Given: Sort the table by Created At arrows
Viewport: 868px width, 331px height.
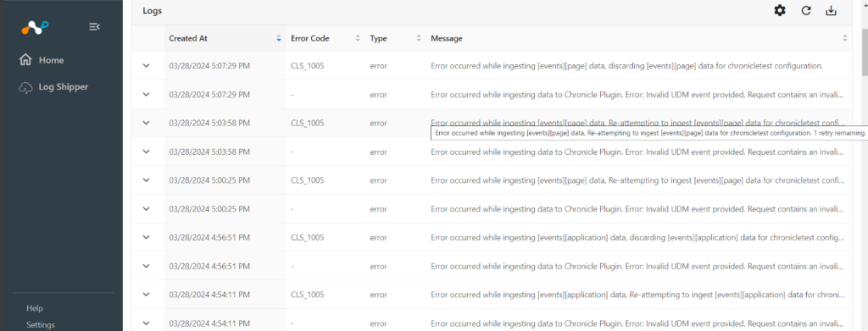Looking at the screenshot, I should [278, 39].
